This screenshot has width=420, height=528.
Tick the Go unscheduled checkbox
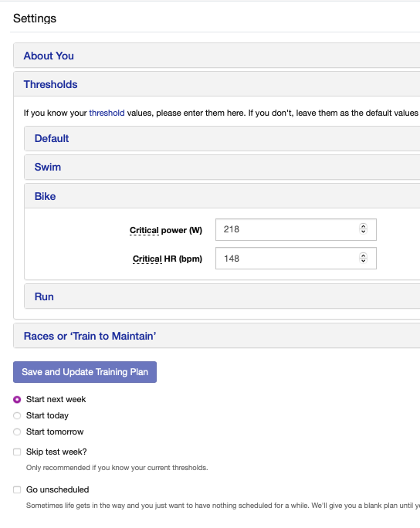pos(17,489)
